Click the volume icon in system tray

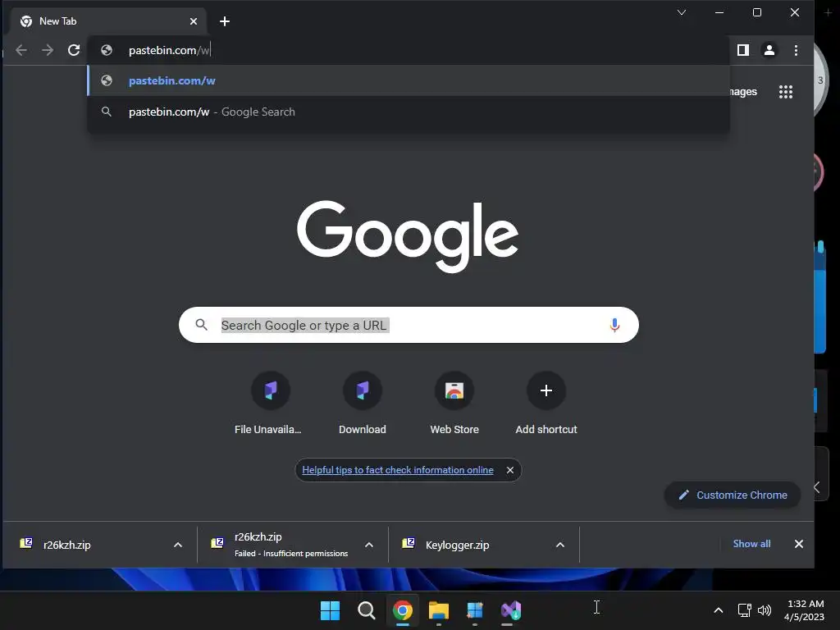click(765, 610)
